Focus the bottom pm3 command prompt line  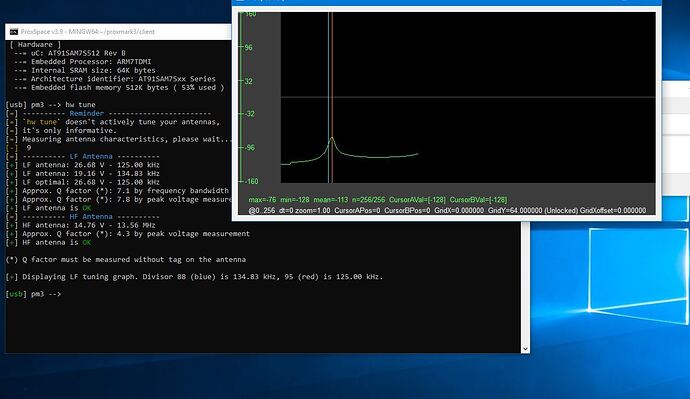[x=33, y=294]
